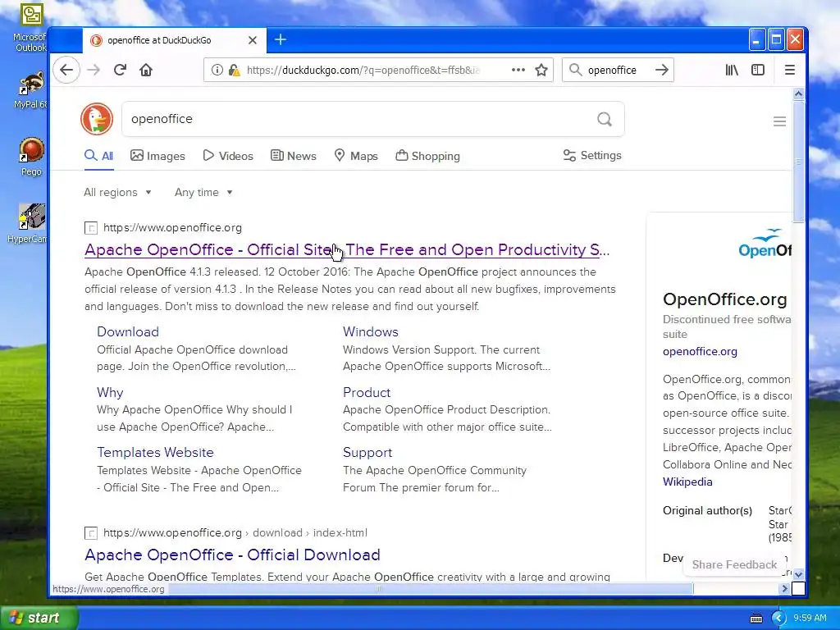Open the Download sitelink
Screen dimensions: 840x630
128,331
